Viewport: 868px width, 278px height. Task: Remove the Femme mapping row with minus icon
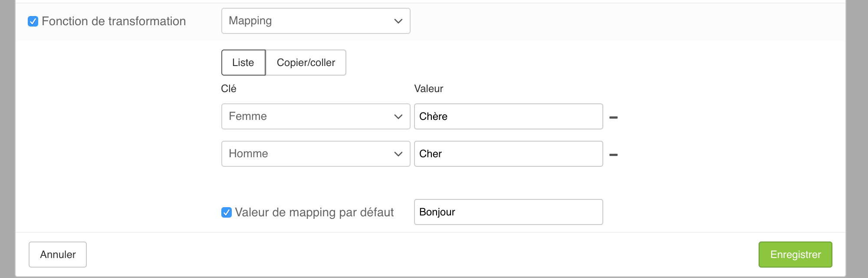pyautogui.click(x=613, y=117)
